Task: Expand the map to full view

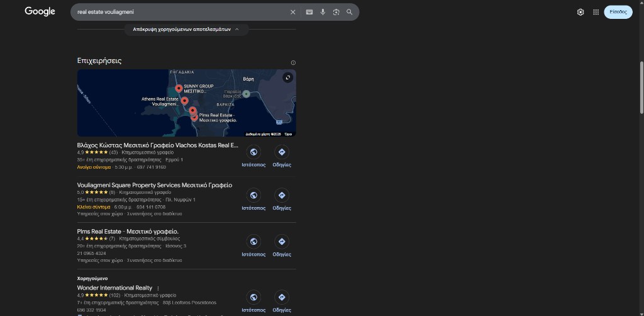Action: (x=288, y=77)
